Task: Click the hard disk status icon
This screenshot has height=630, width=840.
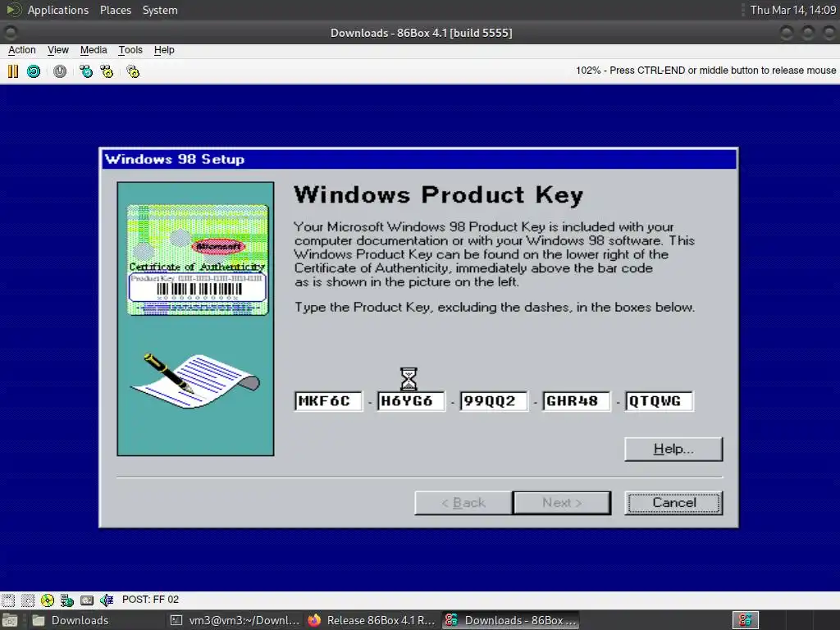Action: click(x=87, y=600)
